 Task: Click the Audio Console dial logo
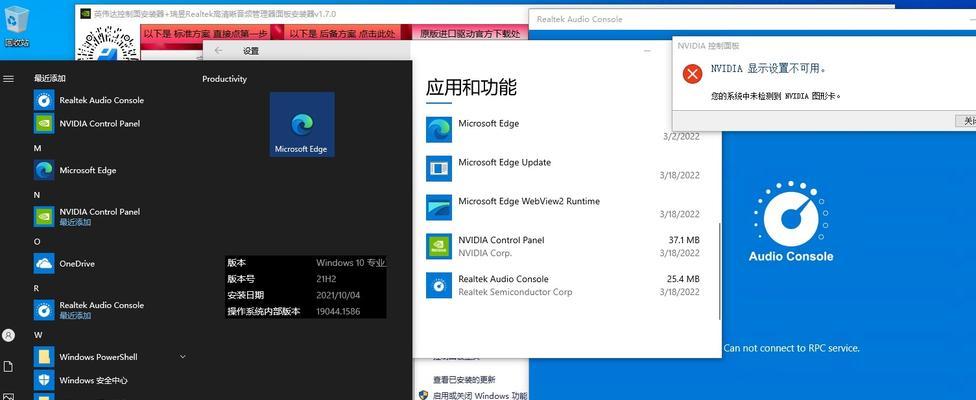pos(791,215)
